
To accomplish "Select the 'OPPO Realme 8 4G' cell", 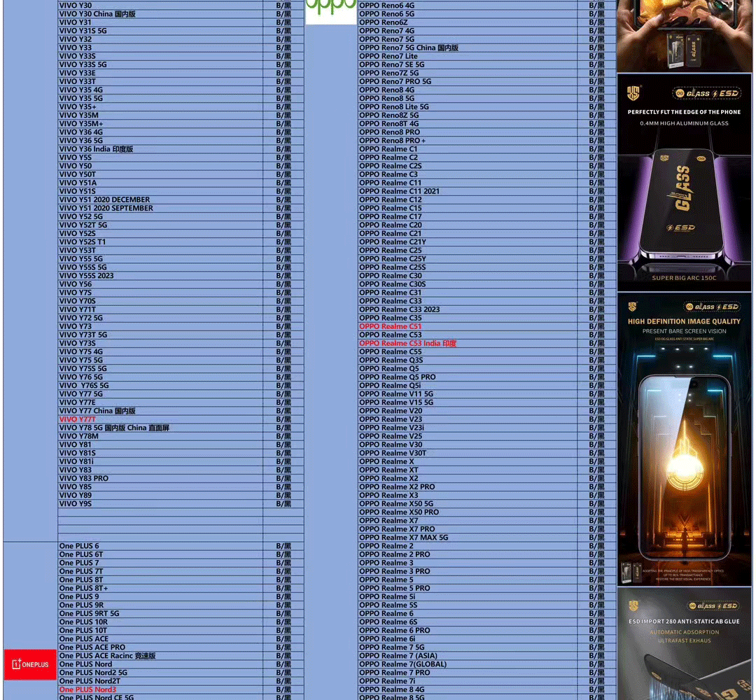I will [468, 689].
